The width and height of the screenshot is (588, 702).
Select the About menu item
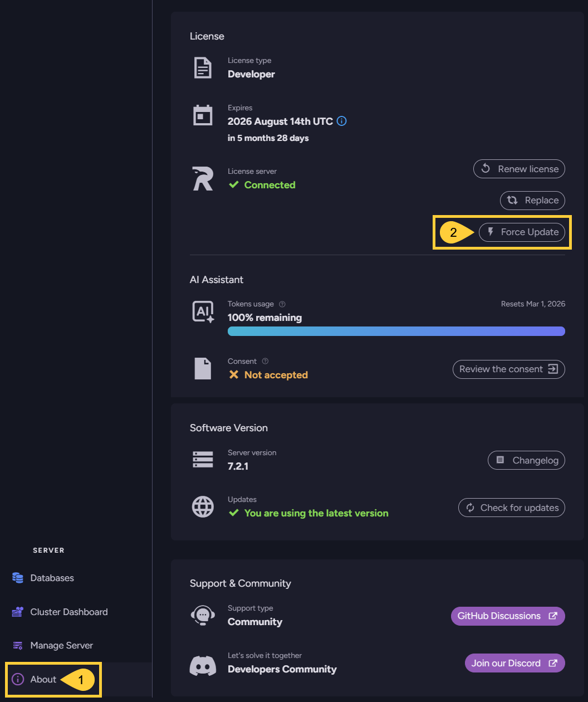click(x=43, y=679)
